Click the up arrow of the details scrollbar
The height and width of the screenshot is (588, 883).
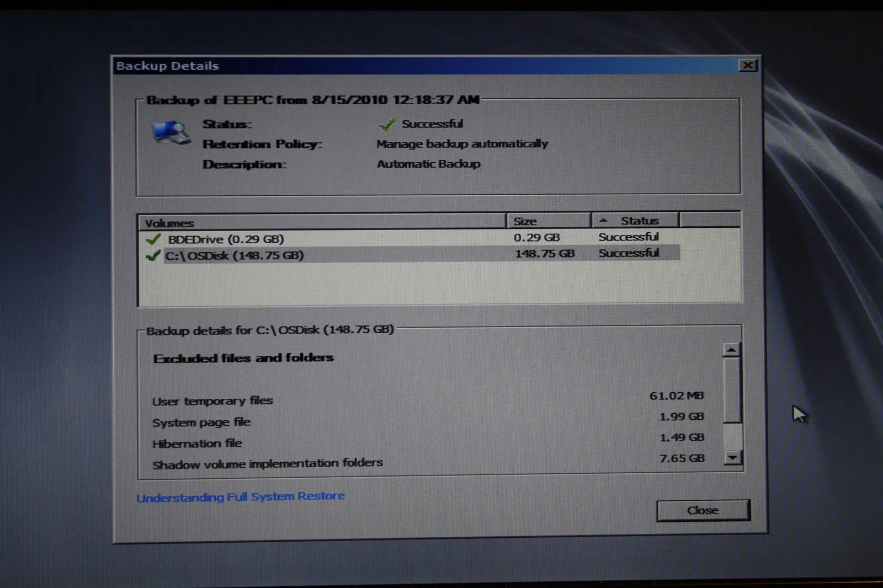pyautogui.click(x=731, y=350)
